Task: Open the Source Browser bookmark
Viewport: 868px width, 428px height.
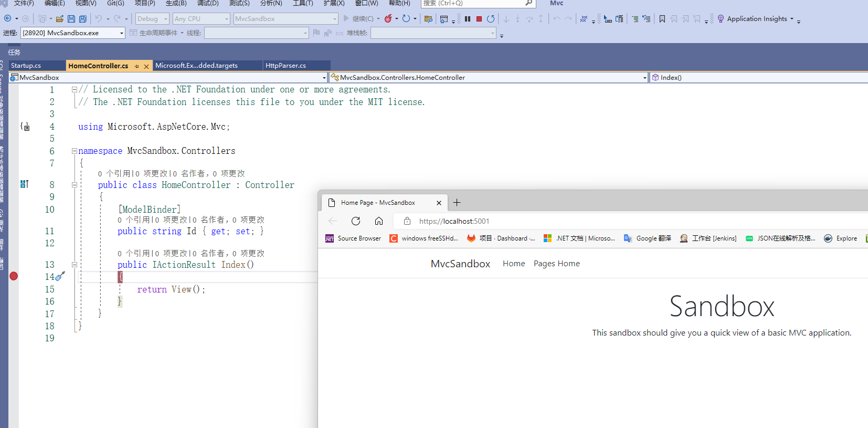Action: 353,238
